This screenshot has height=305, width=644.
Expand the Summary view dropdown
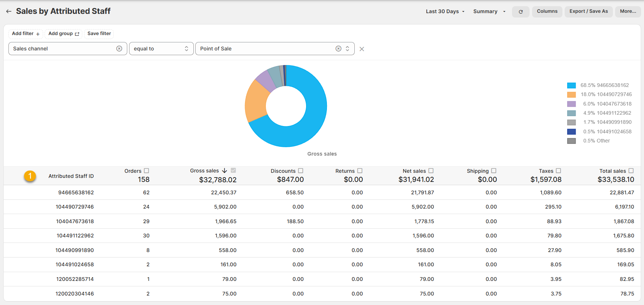489,11
